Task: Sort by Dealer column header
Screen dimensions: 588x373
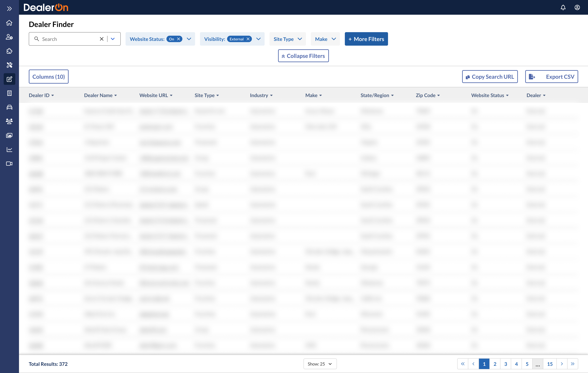Action: coord(536,95)
